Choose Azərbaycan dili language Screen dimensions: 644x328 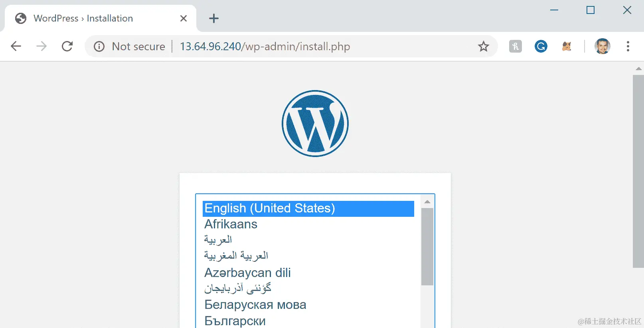point(308,273)
